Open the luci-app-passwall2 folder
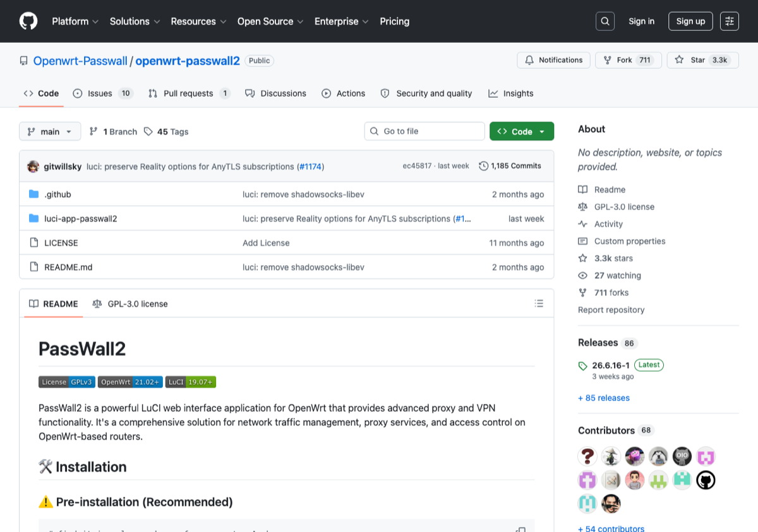The width and height of the screenshot is (758, 532). tap(81, 218)
